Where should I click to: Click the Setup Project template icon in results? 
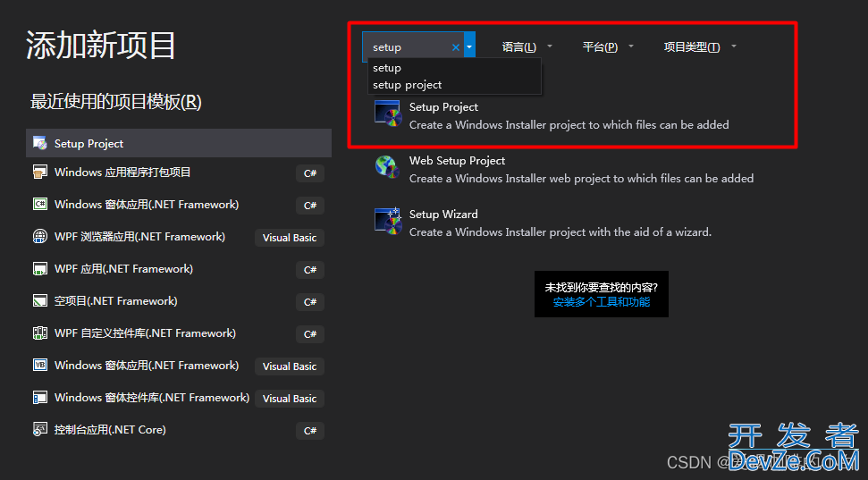point(387,114)
